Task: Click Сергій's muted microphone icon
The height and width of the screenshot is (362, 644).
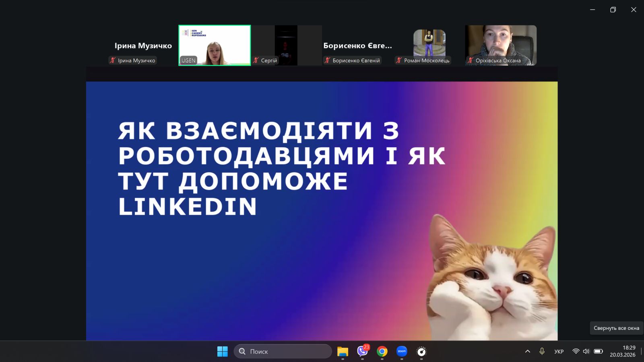Action: tap(256, 61)
